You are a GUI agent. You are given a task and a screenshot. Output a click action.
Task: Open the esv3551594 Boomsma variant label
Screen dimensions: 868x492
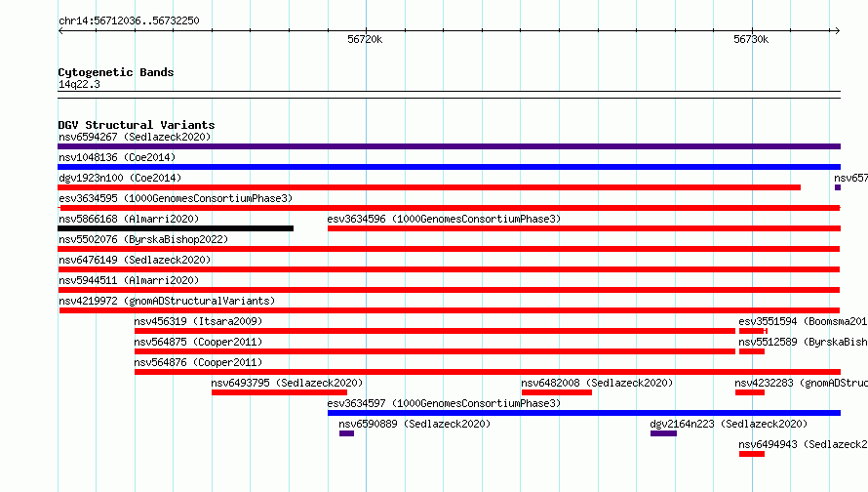(804, 321)
